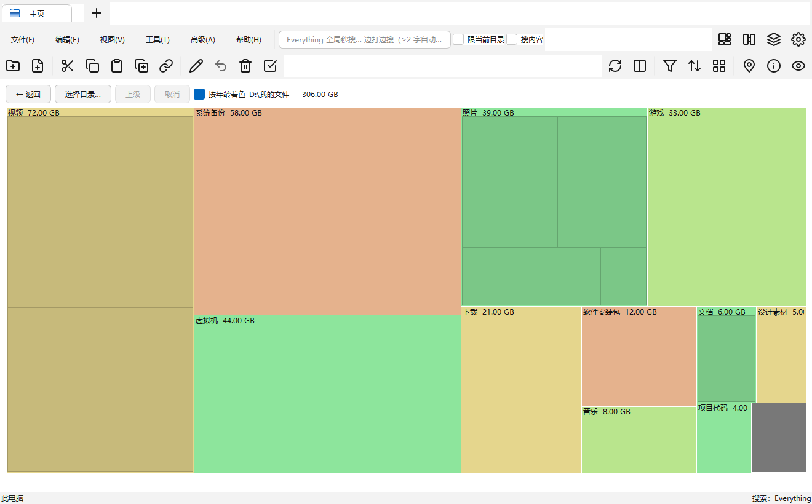Rename using the pencil icon
Screen dimensions: 812x504
pyautogui.click(x=196, y=66)
